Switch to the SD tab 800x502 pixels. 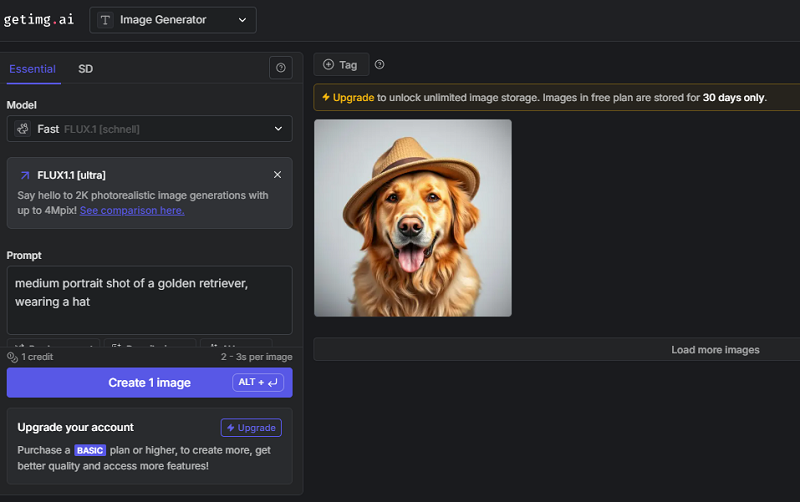point(85,69)
